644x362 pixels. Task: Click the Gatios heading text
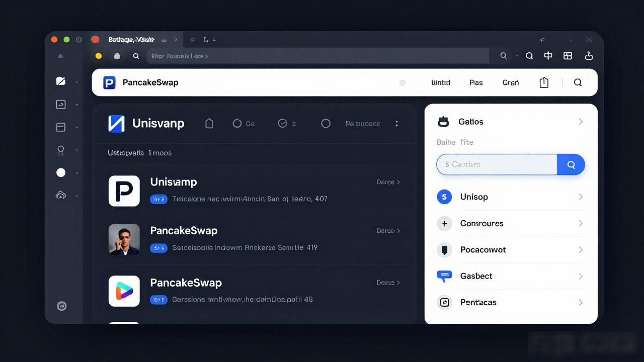pyautogui.click(x=471, y=122)
